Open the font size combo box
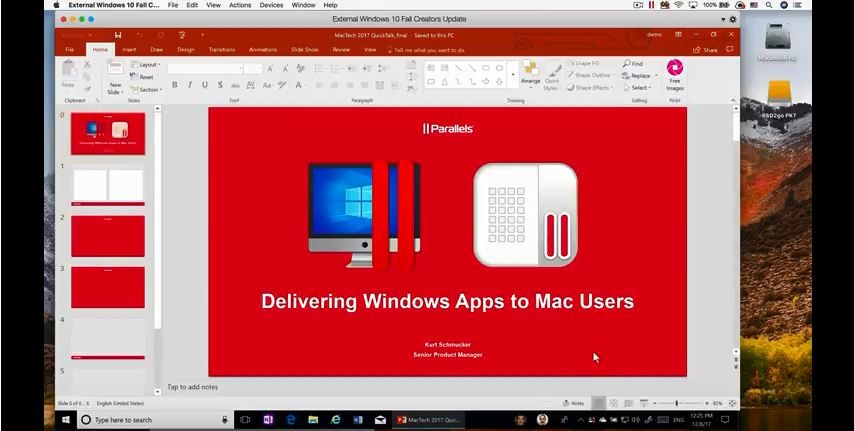The image size is (854, 431). tap(253, 69)
